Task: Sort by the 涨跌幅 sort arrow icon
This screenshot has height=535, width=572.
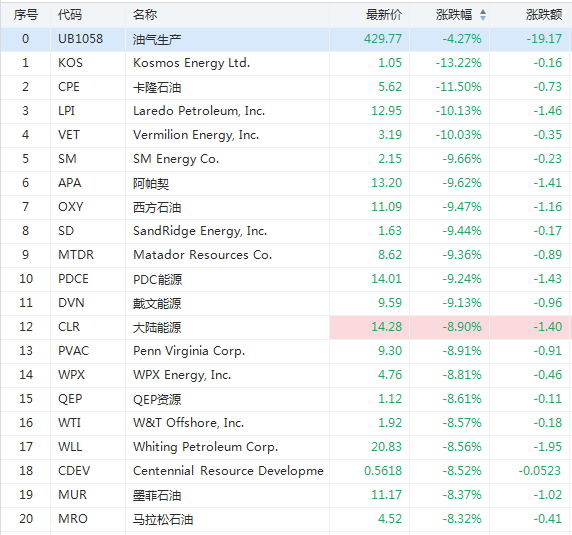Action: pos(483,15)
